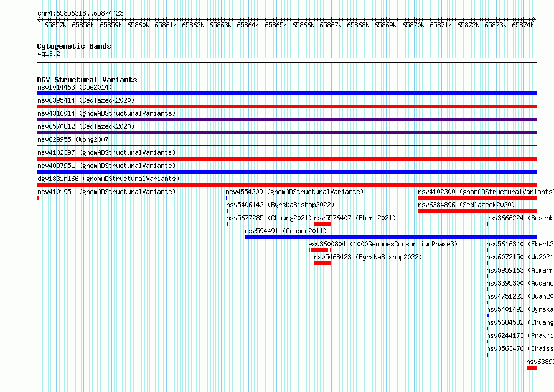Select the DGV Structural Variants track title
Screen dimensions: 554x392
(x=87, y=80)
